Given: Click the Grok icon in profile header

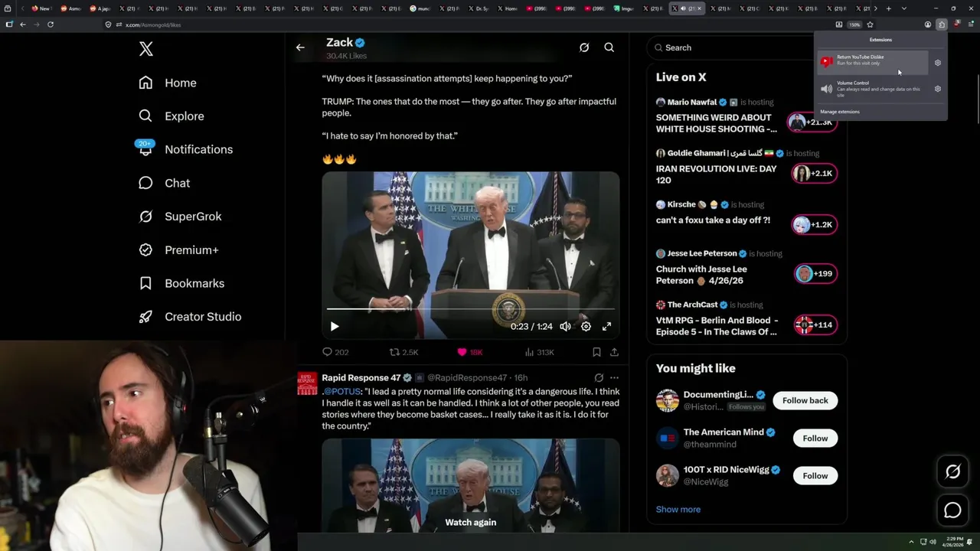Looking at the screenshot, I should tap(584, 47).
